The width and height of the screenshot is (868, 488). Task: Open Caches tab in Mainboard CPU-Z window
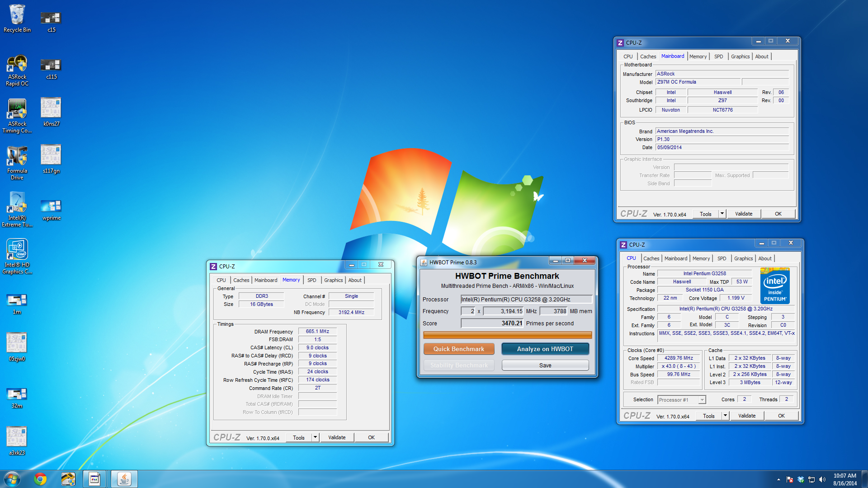point(648,56)
